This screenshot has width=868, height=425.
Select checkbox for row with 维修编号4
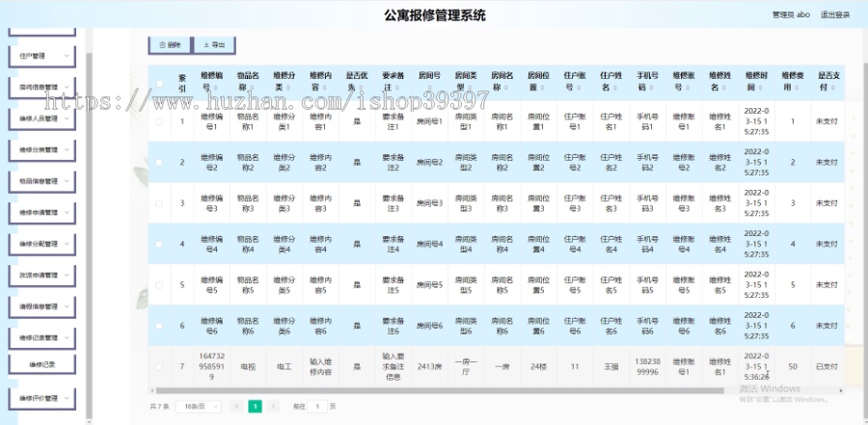pyautogui.click(x=159, y=244)
